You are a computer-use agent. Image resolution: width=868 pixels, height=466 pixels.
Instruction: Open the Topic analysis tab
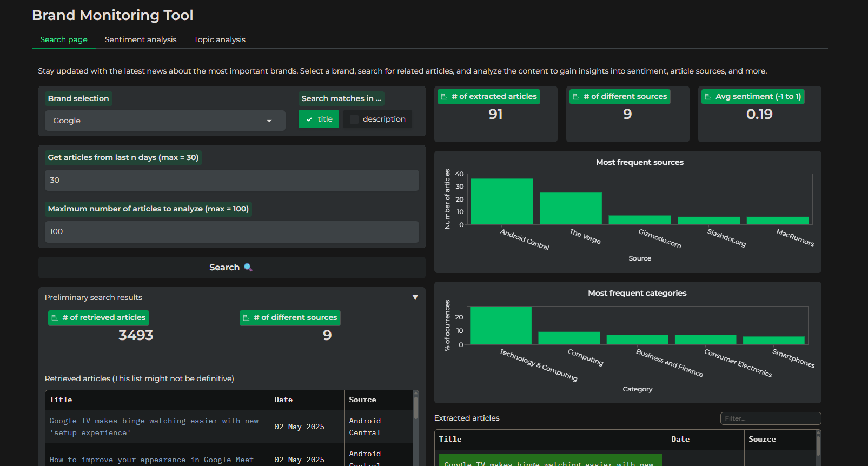[x=220, y=39]
